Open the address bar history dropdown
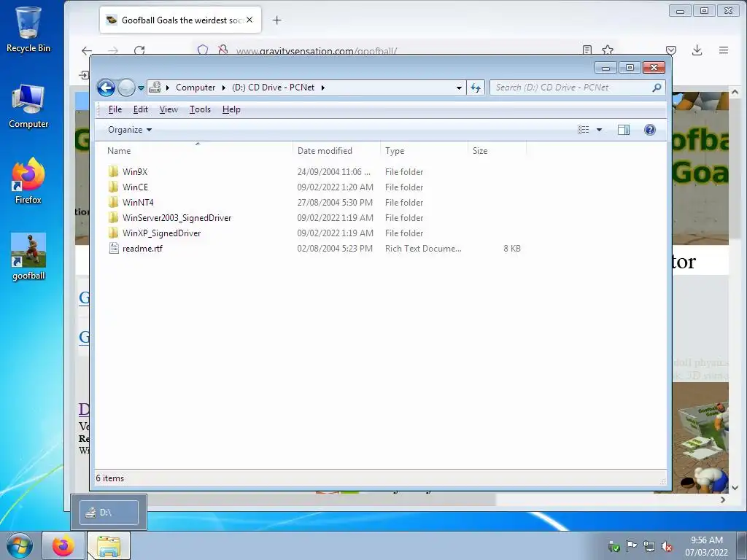The height and width of the screenshot is (560, 747). [459, 87]
